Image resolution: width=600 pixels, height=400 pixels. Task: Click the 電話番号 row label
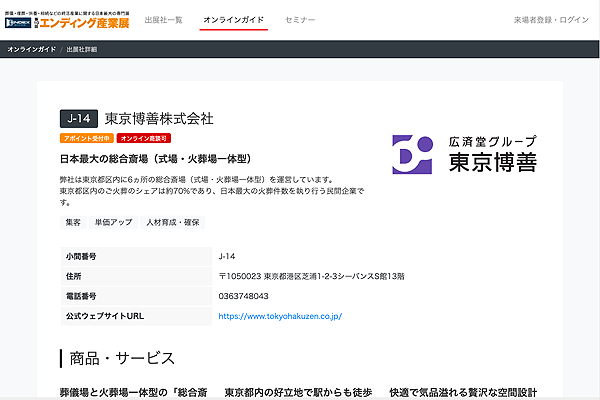[136, 296]
